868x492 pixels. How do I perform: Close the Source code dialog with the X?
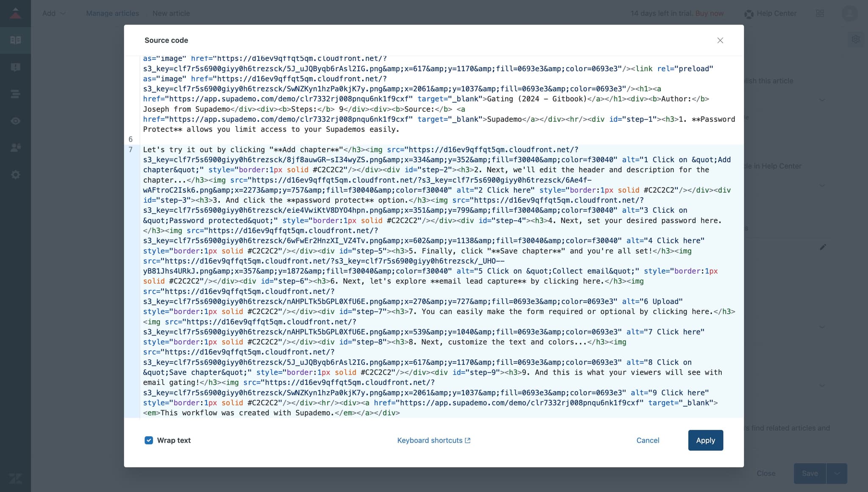[x=720, y=40]
